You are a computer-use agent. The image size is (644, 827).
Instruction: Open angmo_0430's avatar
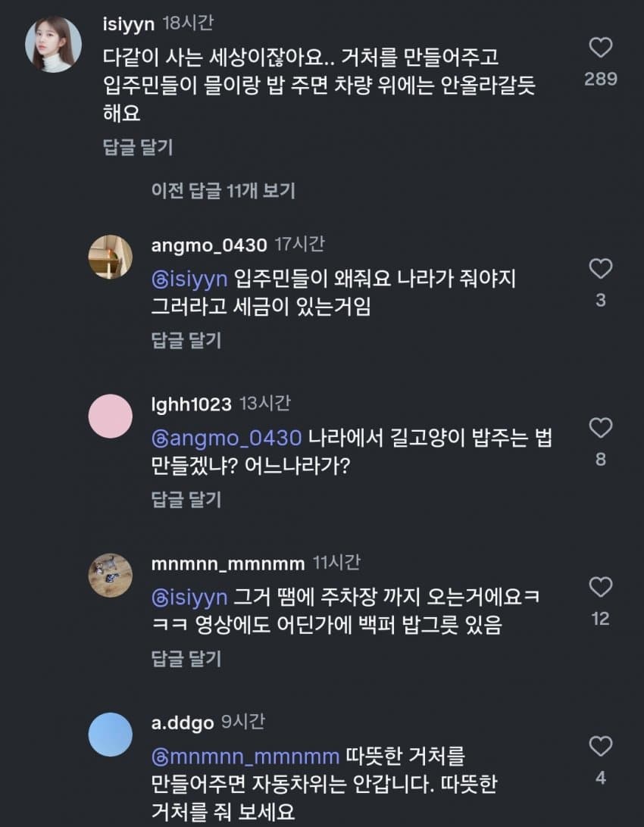click(x=111, y=257)
